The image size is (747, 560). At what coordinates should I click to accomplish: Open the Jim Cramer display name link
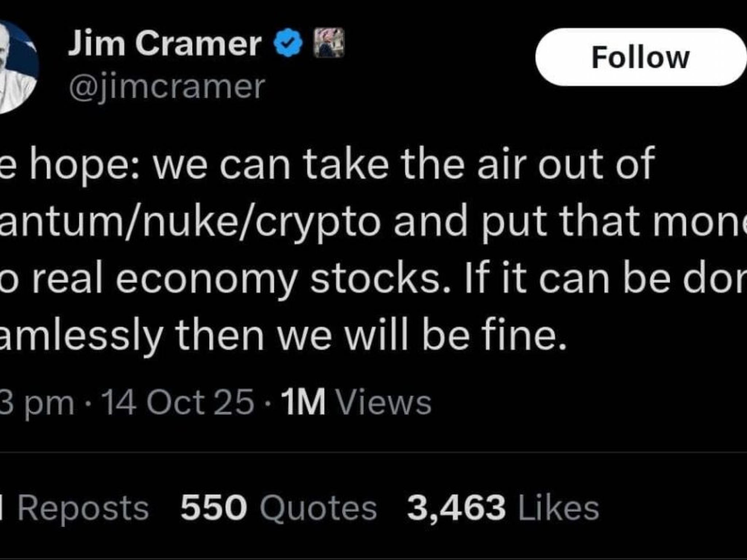165,44
